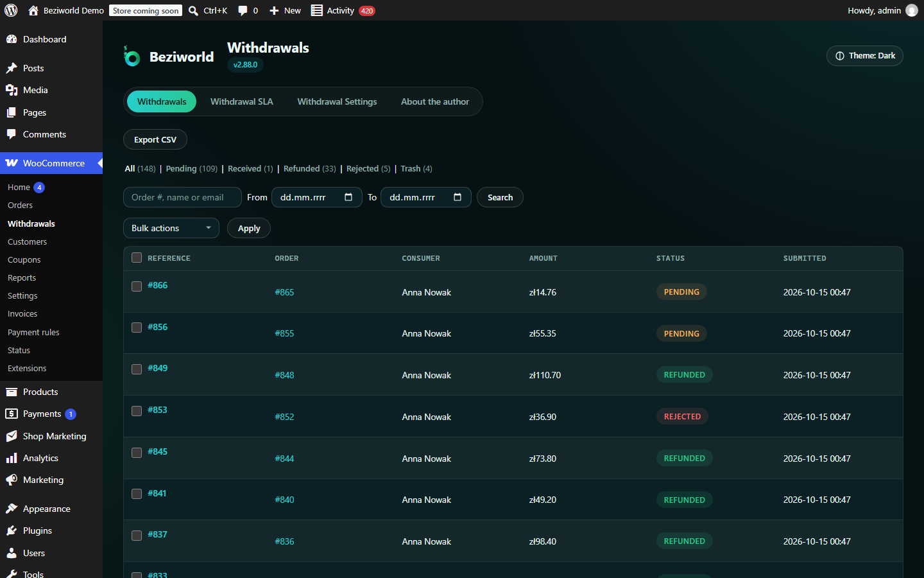Screen dimensions: 924x578
Task: Open the Activity log icon in admin bar
Action: tap(316, 10)
